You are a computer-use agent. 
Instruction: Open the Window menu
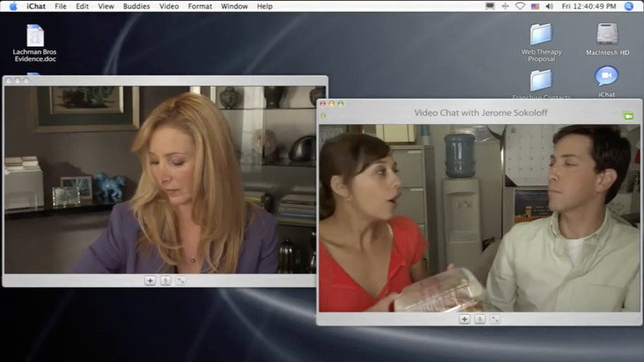(x=234, y=6)
